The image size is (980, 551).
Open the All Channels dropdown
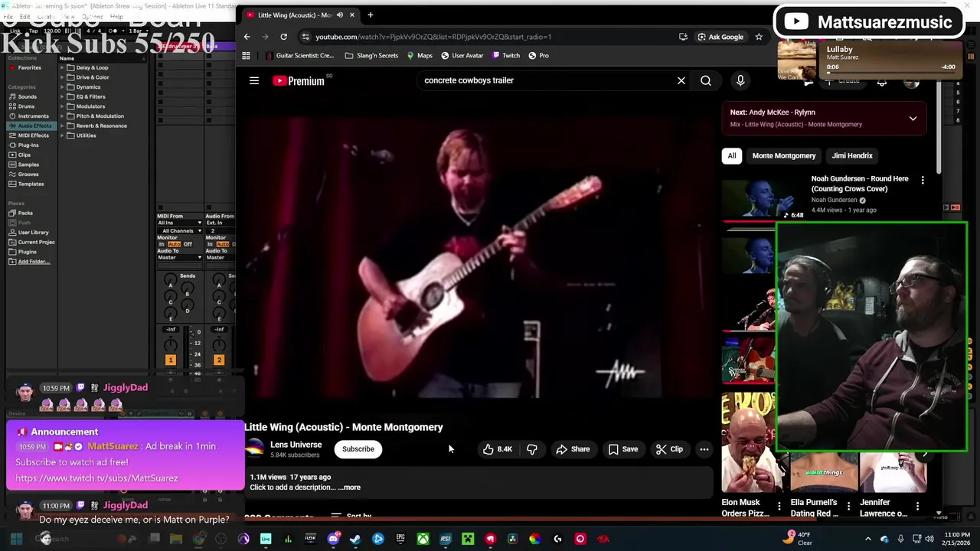[x=179, y=230]
